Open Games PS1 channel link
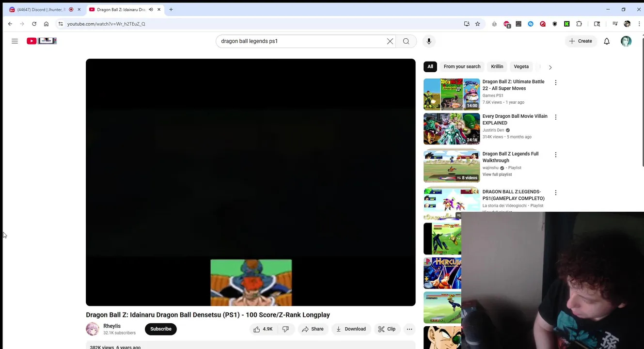644x349 pixels. pos(493,96)
